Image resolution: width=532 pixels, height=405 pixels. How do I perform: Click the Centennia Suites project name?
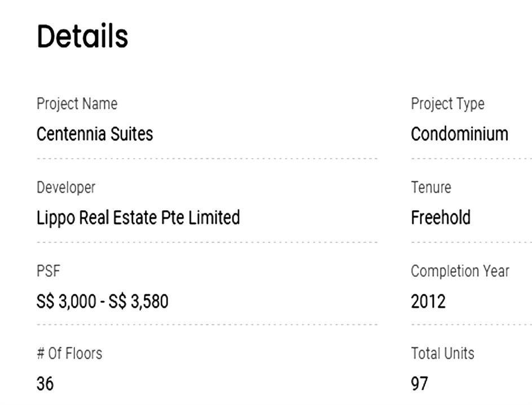point(95,134)
